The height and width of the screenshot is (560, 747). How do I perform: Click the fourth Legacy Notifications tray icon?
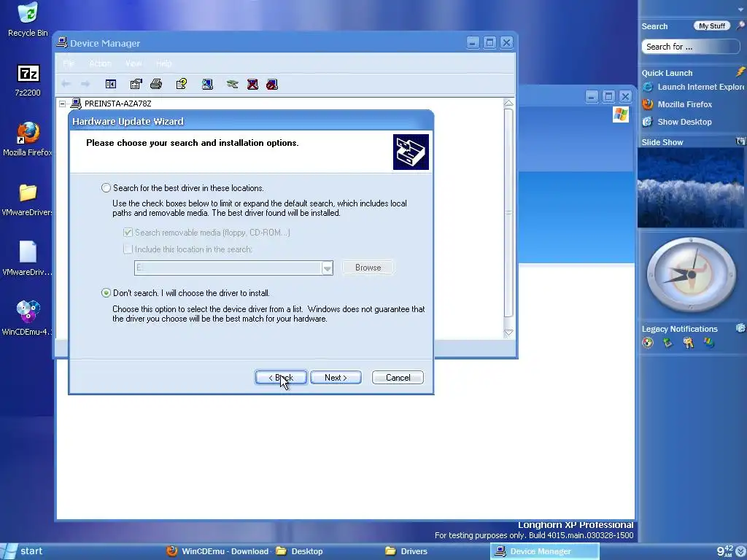pyautogui.click(x=709, y=343)
